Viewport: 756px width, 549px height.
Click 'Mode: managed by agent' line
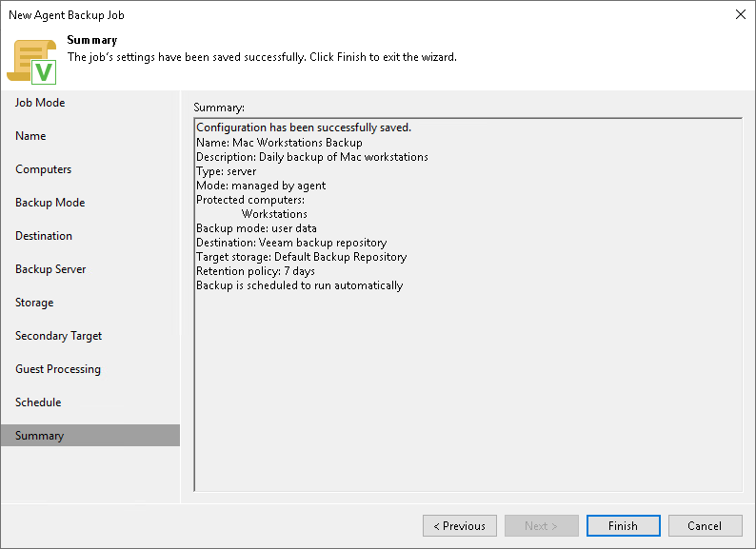(x=261, y=186)
